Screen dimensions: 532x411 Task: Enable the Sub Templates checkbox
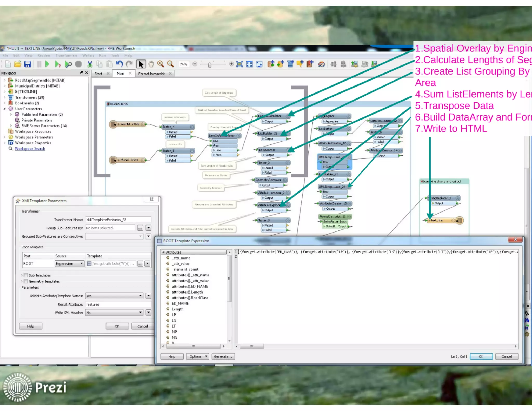26,275
